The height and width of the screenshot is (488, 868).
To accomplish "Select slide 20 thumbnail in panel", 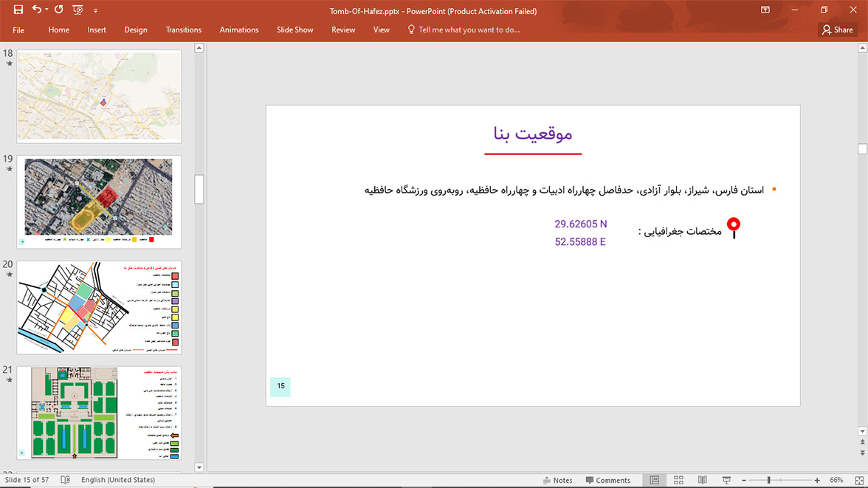I will point(99,307).
